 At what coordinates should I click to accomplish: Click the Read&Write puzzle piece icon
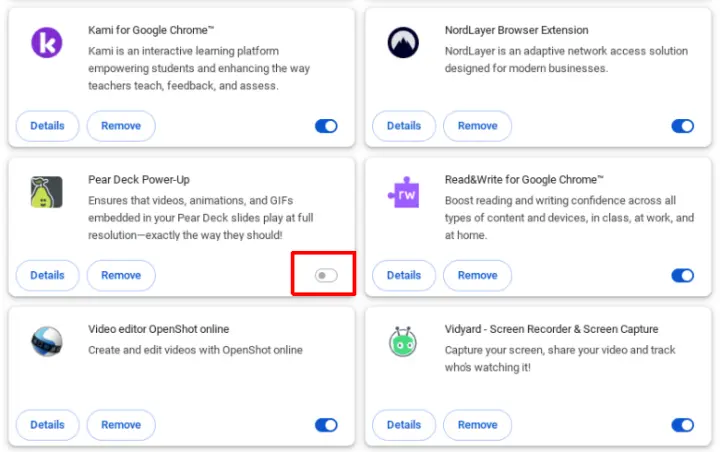(403, 192)
